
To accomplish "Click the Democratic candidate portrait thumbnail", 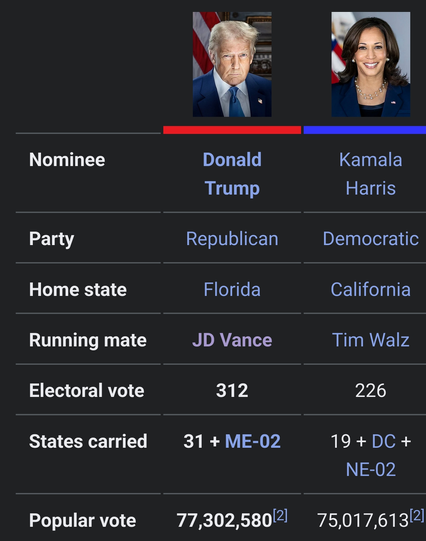I will (x=371, y=64).
